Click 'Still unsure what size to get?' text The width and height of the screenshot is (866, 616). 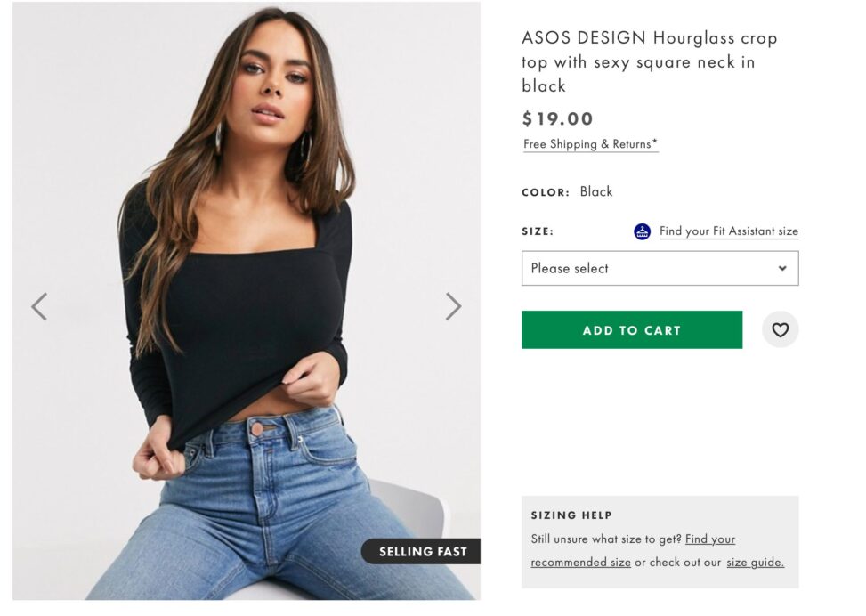pos(606,539)
